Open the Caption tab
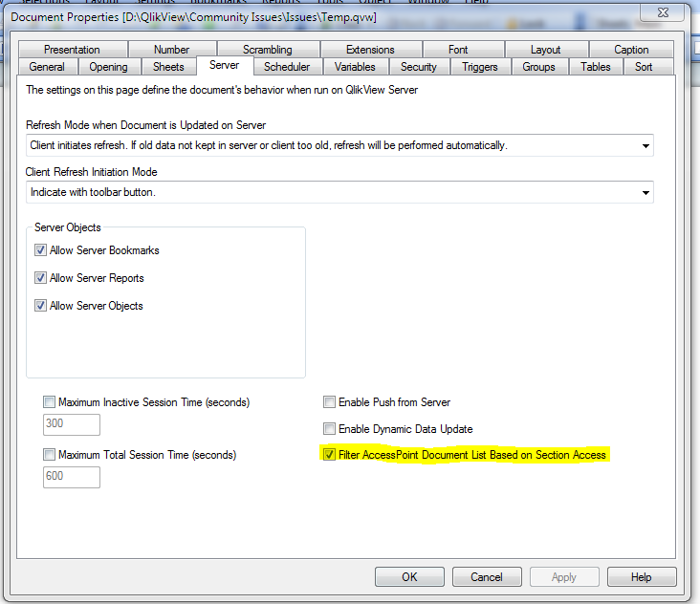This screenshot has height=604, width=700. [x=631, y=50]
